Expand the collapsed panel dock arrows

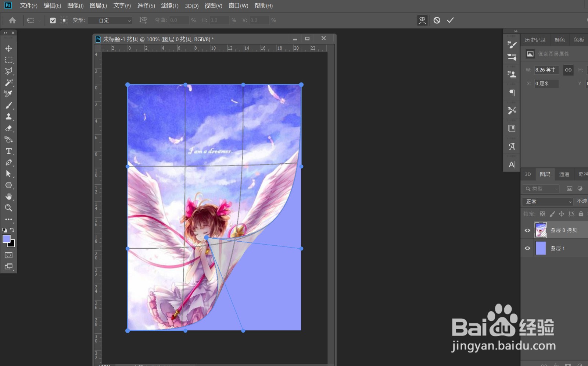(x=516, y=31)
